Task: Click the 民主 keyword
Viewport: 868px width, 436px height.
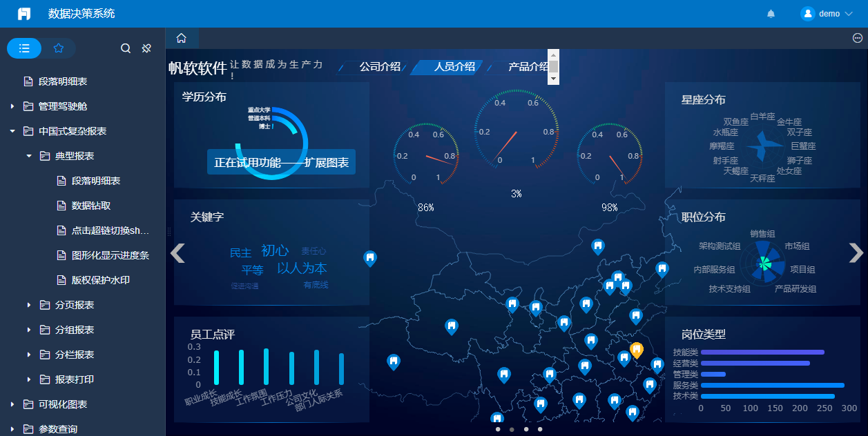Action: click(x=241, y=253)
